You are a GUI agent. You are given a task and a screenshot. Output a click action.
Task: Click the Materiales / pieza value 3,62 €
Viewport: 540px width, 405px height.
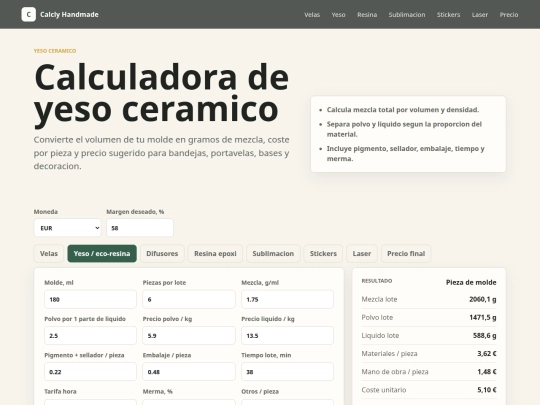[487, 354]
